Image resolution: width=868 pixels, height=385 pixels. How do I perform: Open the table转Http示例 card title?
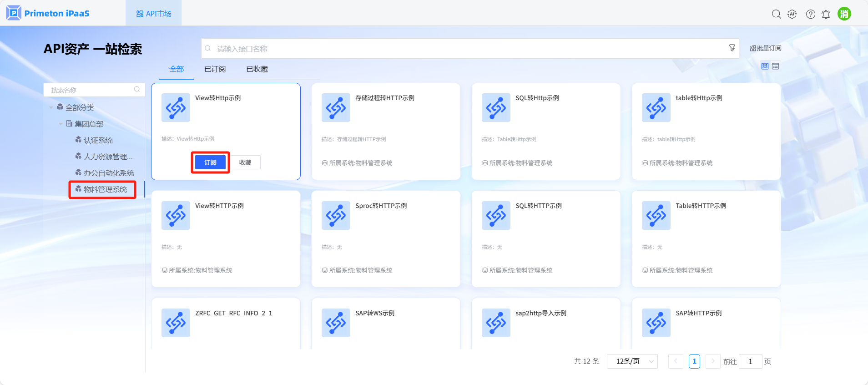click(699, 98)
